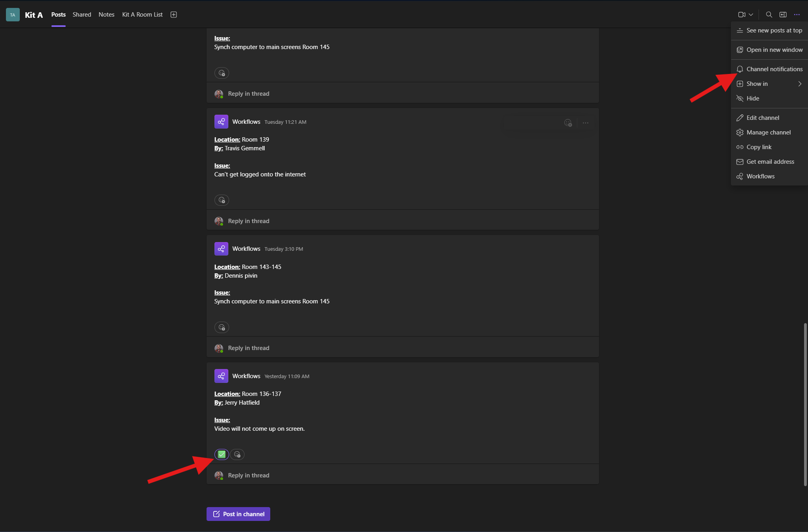808x532 pixels.
Task: Click the three-dots more options icon
Action: pyautogui.click(x=797, y=15)
